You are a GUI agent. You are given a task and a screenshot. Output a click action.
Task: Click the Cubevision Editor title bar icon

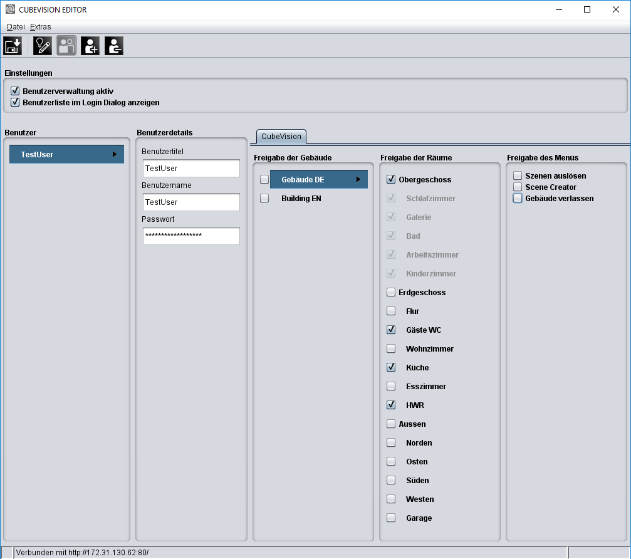pyautogui.click(x=10, y=9)
